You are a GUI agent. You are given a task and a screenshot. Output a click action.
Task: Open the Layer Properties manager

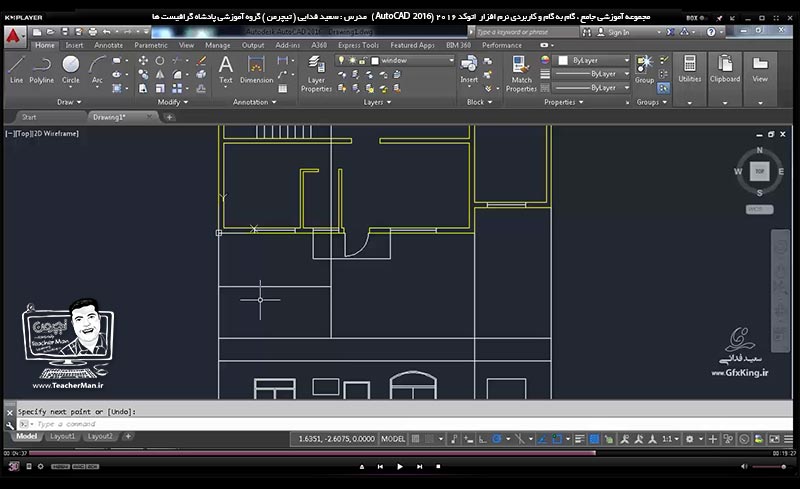click(316, 74)
